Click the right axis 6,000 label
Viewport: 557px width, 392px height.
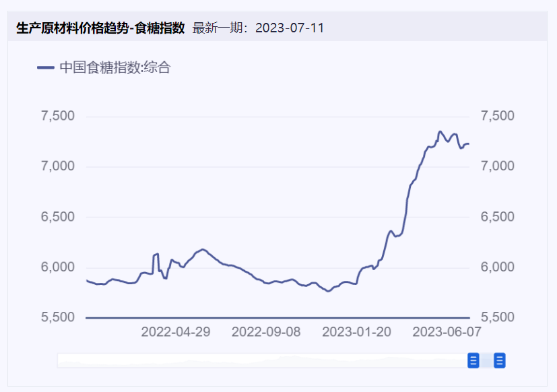pos(498,267)
